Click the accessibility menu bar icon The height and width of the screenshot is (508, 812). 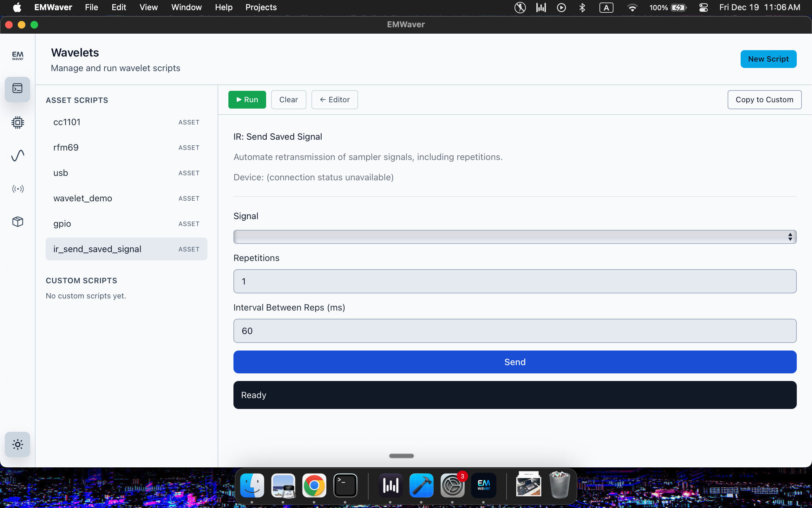(520, 7)
